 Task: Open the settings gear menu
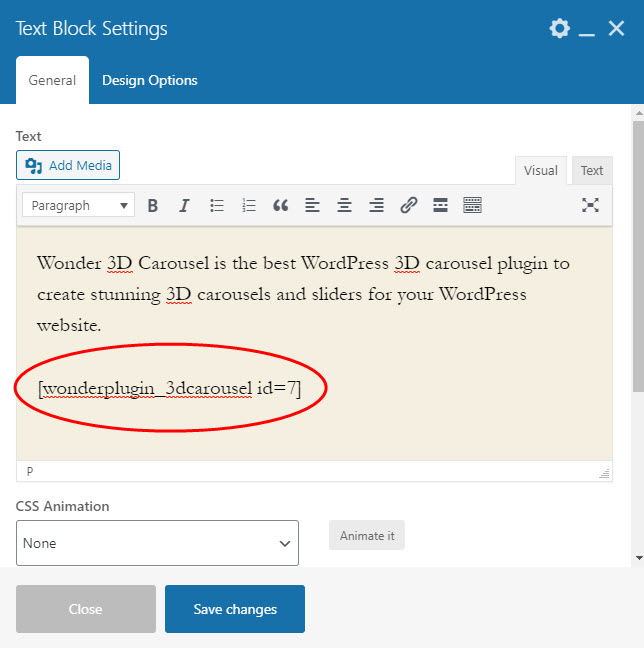(559, 29)
